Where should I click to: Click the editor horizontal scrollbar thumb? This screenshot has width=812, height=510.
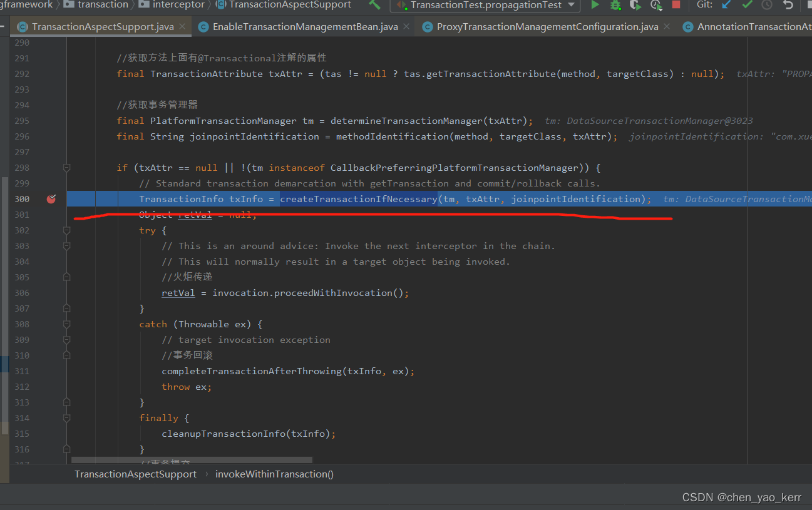pos(192,460)
